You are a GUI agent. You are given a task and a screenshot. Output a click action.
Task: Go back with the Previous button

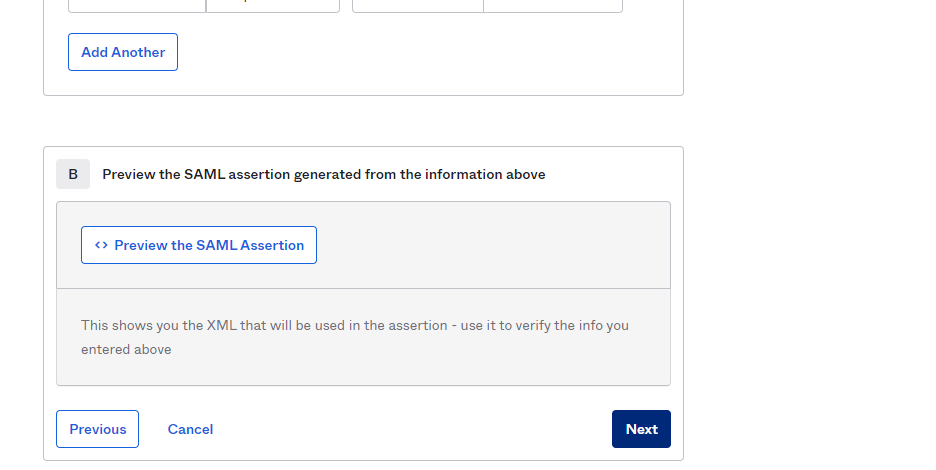[x=97, y=429]
